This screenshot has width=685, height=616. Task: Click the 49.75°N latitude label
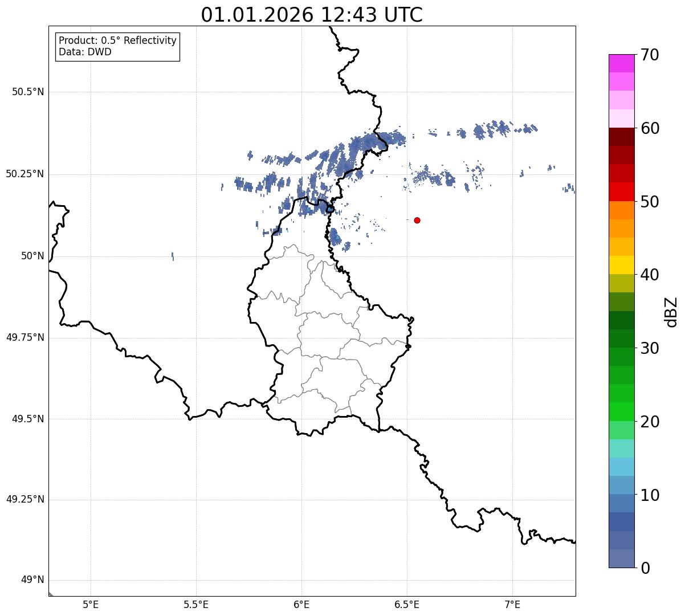[25, 337]
